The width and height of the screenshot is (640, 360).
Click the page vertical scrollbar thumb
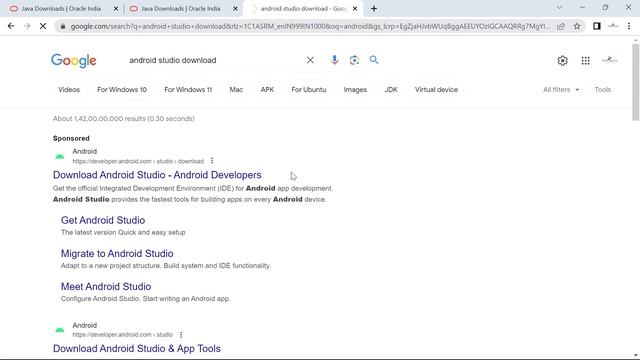pyautogui.click(x=636, y=82)
